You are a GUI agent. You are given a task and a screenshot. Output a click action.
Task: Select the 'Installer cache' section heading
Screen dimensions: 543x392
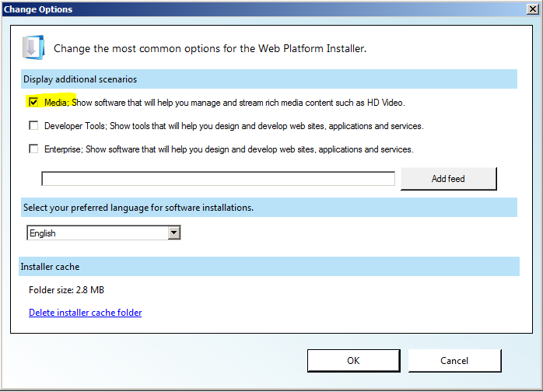click(x=50, y=267)
